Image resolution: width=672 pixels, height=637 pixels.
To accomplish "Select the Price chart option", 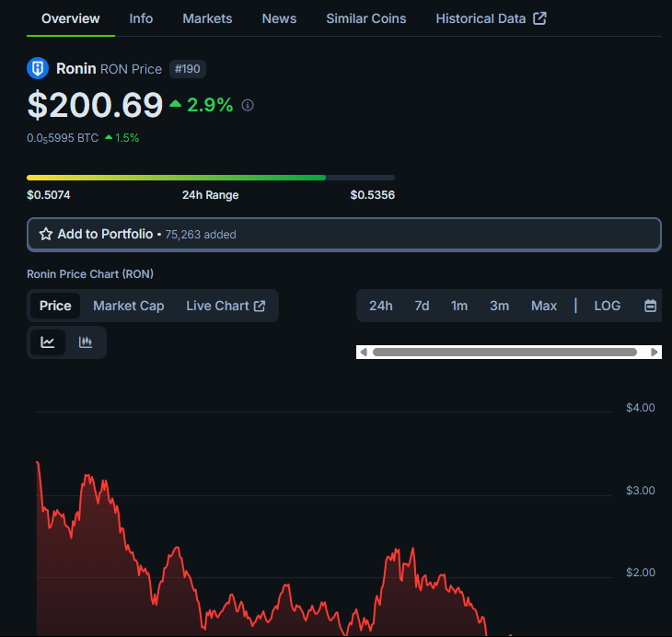I will [x=55, y=306].
